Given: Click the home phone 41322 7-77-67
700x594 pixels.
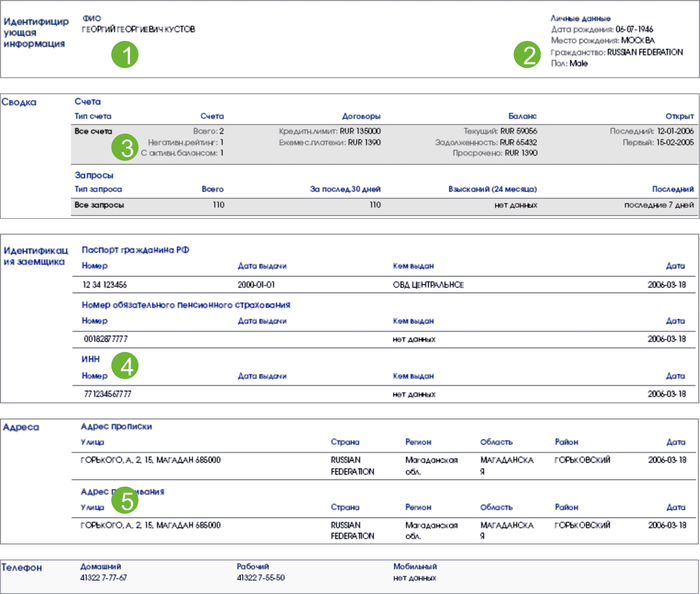Looking at the screenshot, I should [x=103, y=577].
